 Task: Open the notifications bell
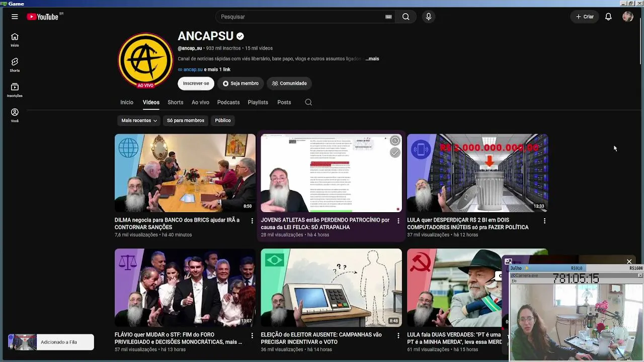point(608,17)
